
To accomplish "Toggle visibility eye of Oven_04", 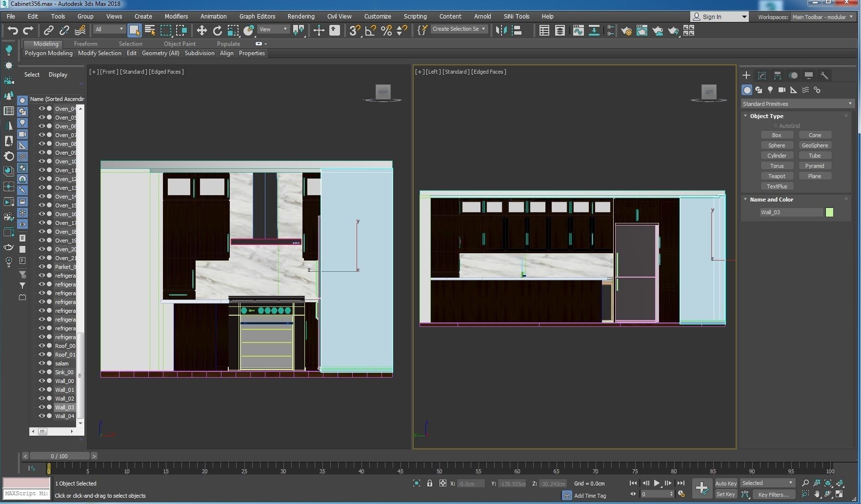I will 42,108.
